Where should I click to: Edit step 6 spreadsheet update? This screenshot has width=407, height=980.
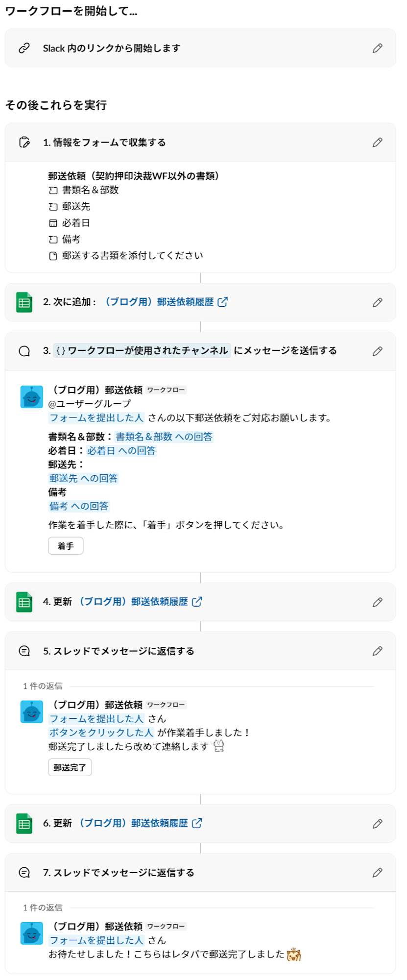tap(377, 824)
